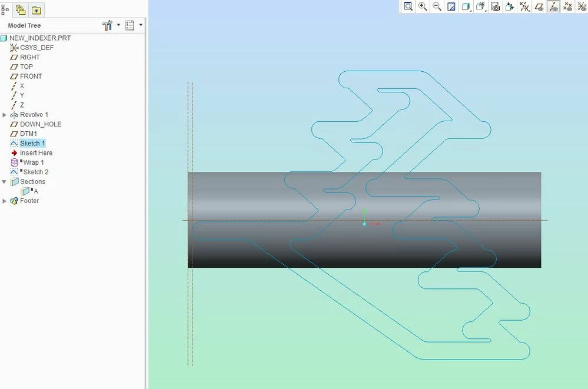The height and width of the screenshot is (389, 588).
Task: Open the Display Style cube icon
Action: coord(466,6)
